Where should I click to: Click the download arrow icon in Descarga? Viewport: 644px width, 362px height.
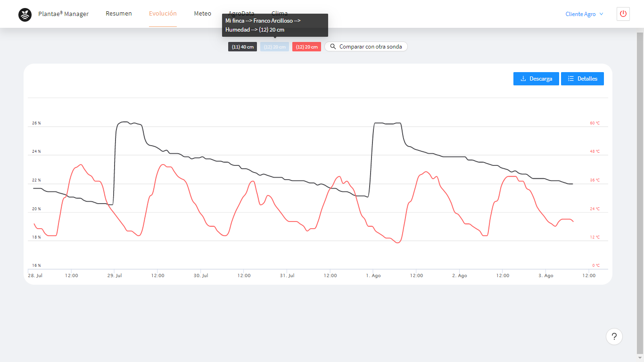(x=523, y=79)
